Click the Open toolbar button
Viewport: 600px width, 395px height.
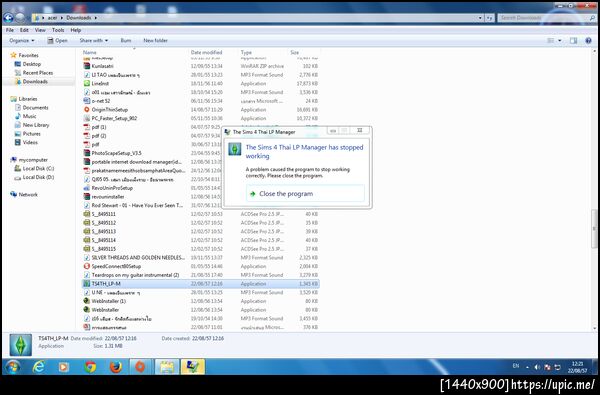coord(57,40)
